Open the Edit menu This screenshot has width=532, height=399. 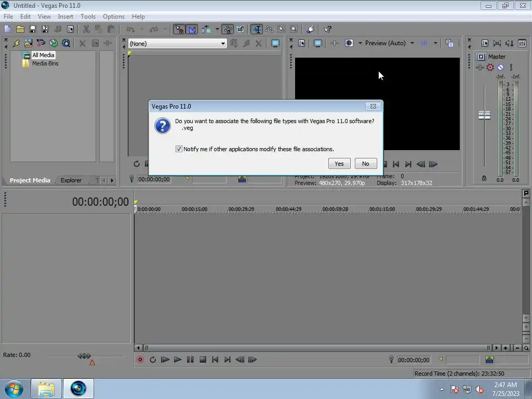point(25,16)
